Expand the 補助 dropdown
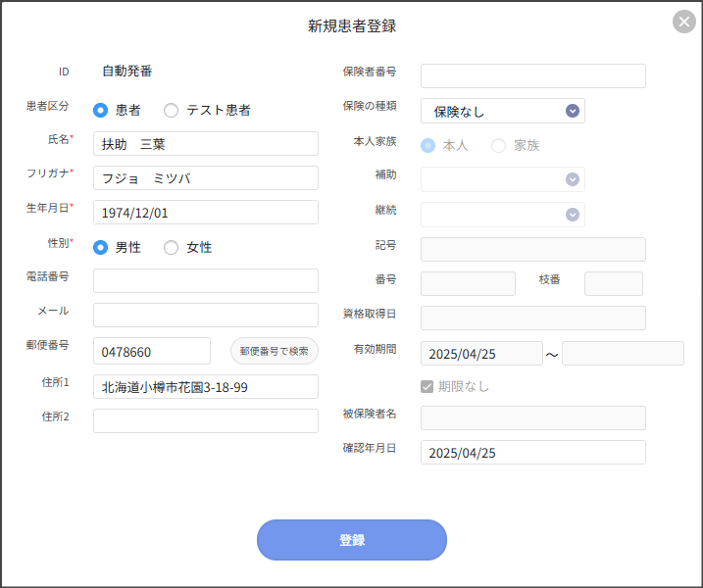This screenshot has width=703, height=588. (x=502, y=179)
